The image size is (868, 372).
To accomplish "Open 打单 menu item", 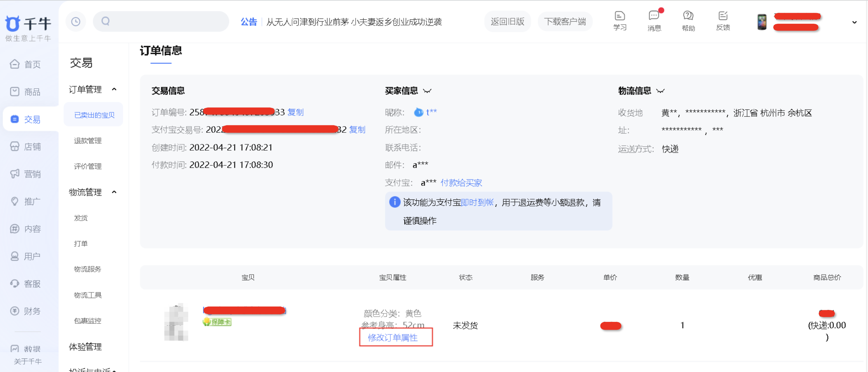I will (x=81, y=243).
